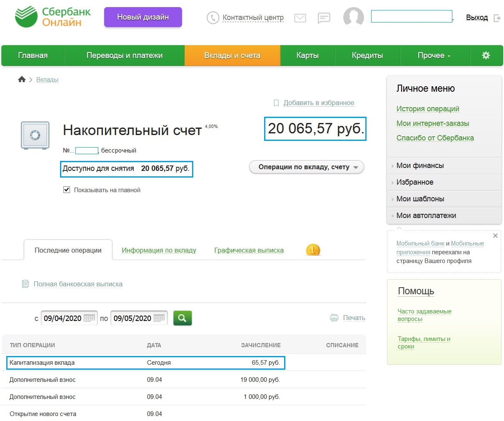Open 'Полная банковская выписка' link
Image resolution: width=504 pixels, height=421 pixels.
(78, 284)
